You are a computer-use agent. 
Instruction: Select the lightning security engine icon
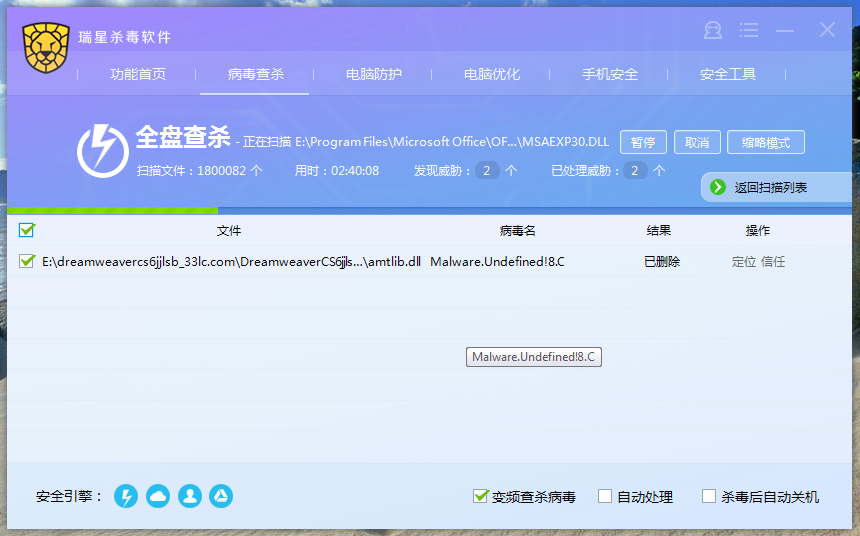coord(126,496)
